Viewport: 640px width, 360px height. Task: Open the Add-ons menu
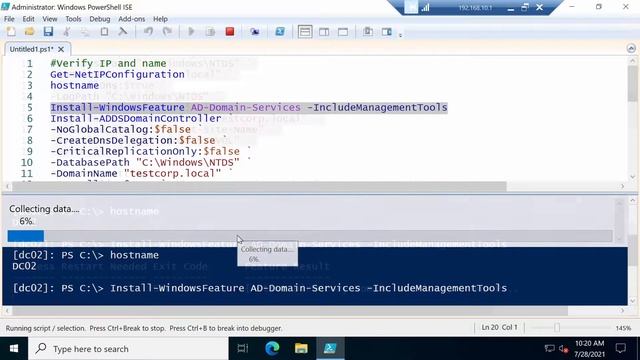click(x=131, y=19)
